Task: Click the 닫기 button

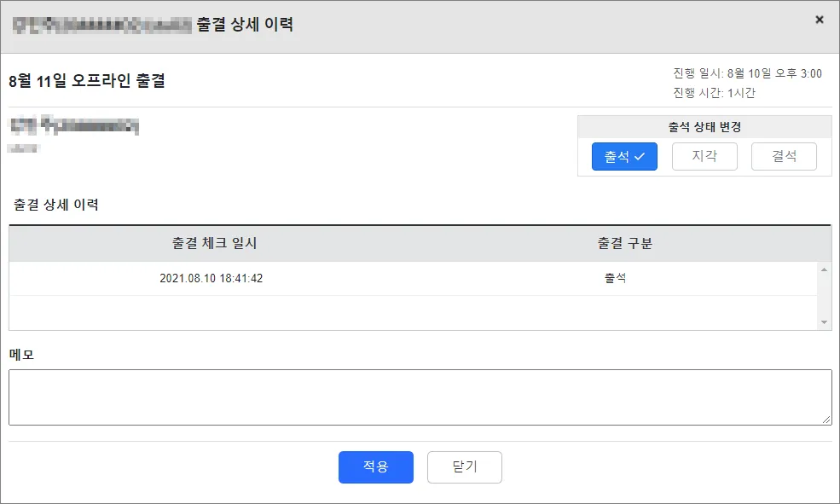Action: (465, 467)
